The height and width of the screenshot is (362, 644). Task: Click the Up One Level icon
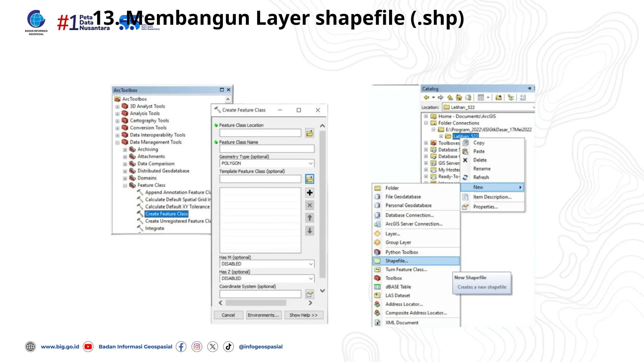coord(450,97)
